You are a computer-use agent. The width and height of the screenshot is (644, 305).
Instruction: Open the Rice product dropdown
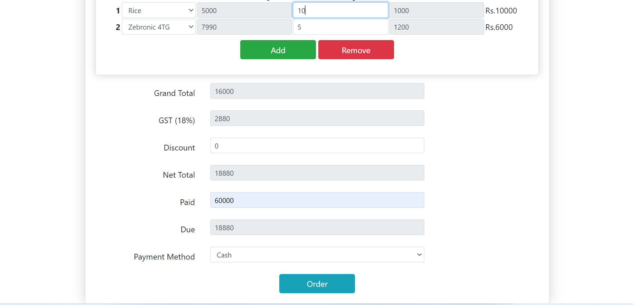coord(158,10)
